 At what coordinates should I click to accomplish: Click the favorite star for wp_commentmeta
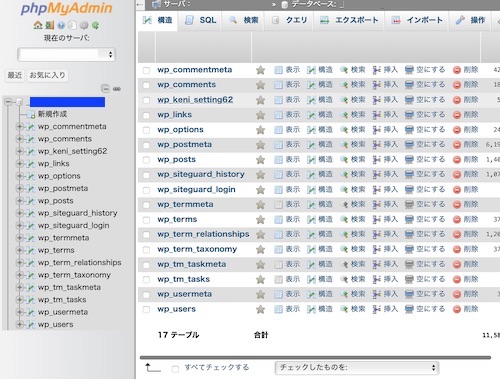pos(261,70)
